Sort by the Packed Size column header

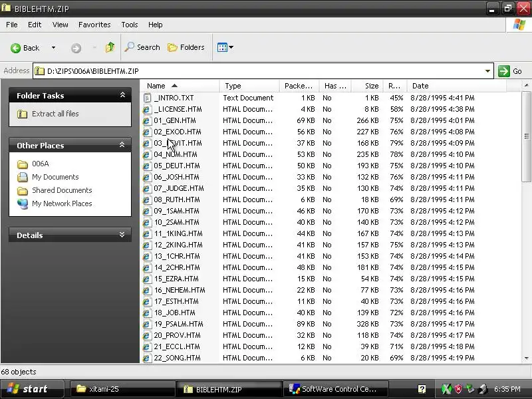click(299, 86)
